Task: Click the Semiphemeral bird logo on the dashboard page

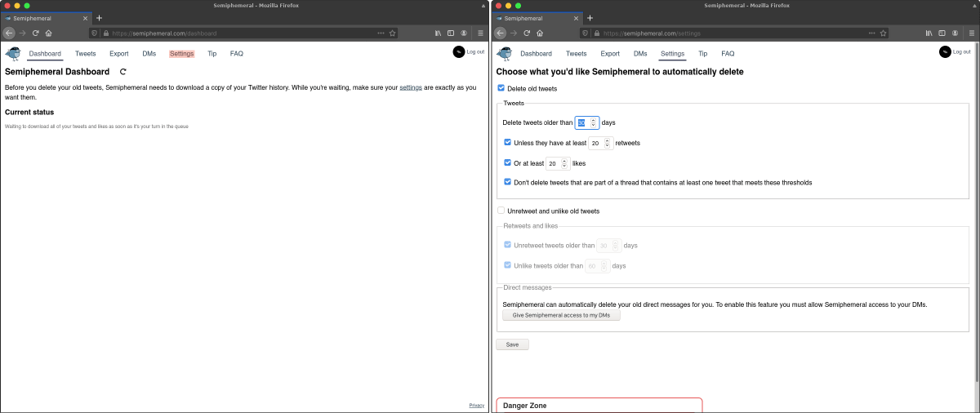Action: pos(13,54)
